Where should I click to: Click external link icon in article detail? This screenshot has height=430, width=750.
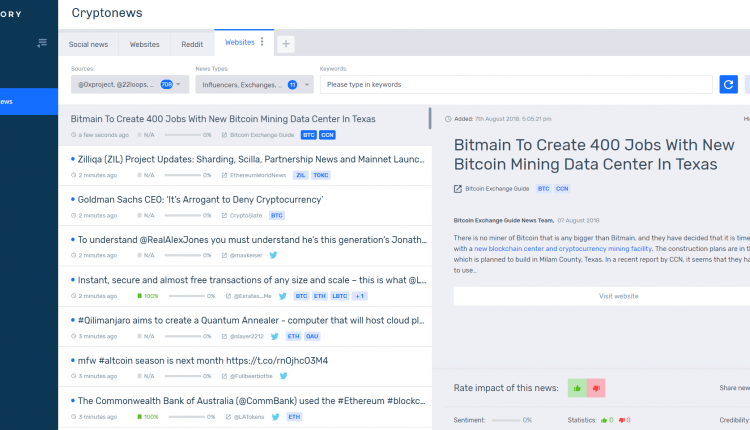click(458, 189)
